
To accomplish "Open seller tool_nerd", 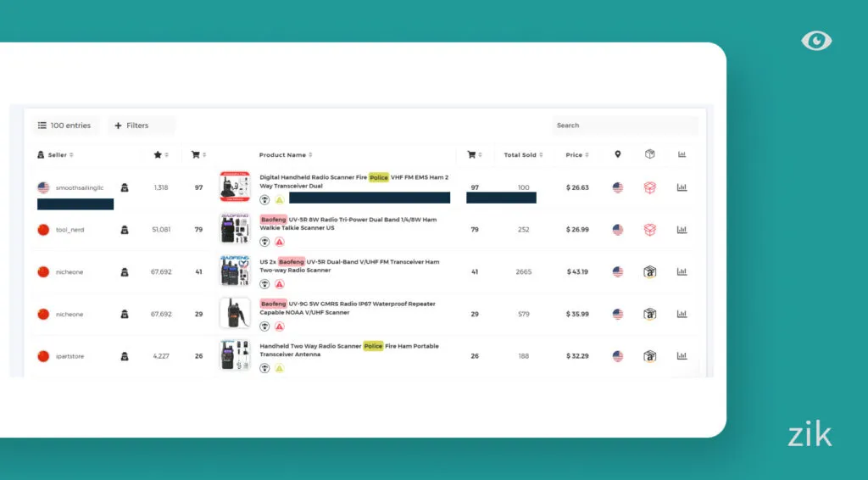I will click(x=70, y=230).
